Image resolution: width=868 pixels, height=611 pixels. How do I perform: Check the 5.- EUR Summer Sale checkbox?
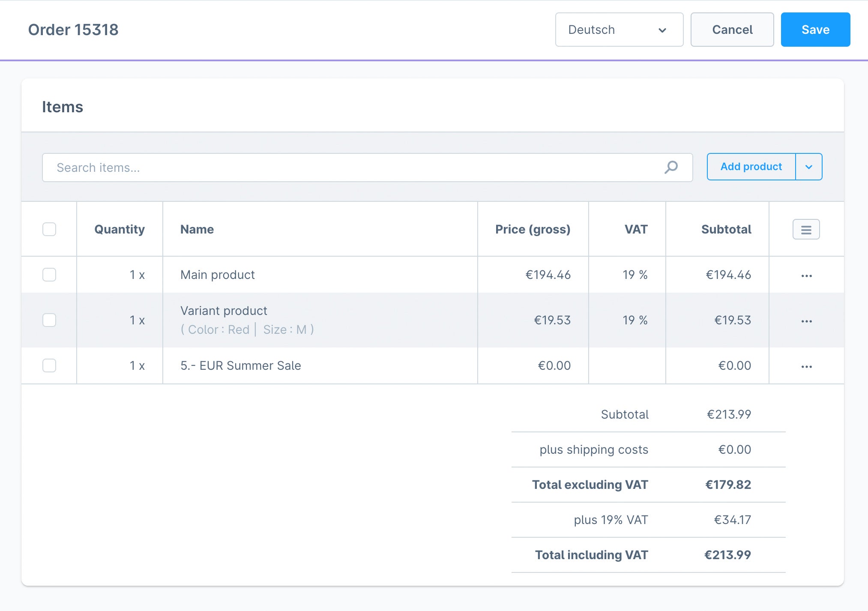[49, 365]
